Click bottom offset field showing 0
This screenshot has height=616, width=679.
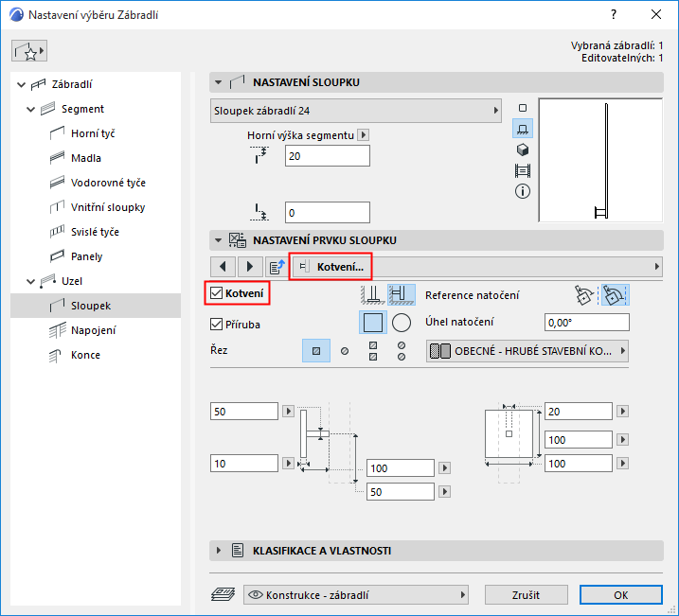[328, 212]
